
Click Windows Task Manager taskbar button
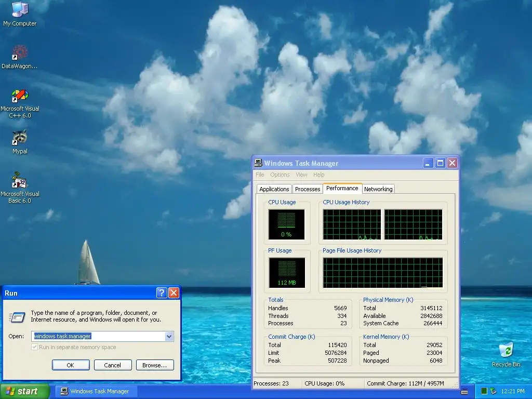tap(96, 391)
